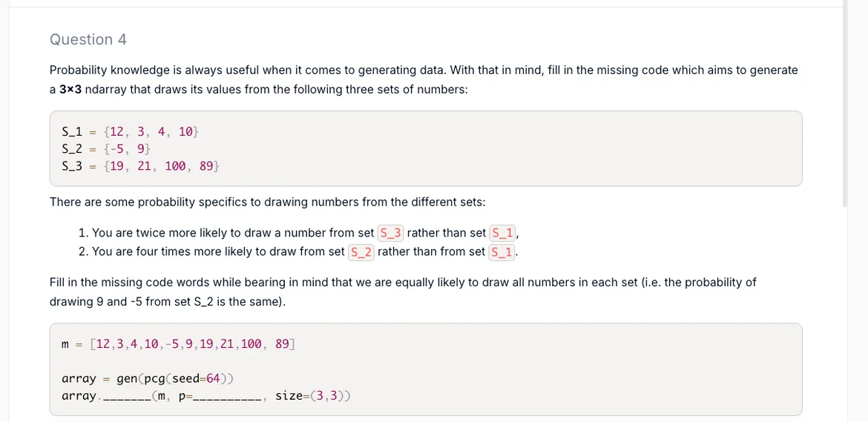This screenshot has width=868, height=422.
Task: Click the "S_1 = {12, 3, 4, 10}" code line
Action: click(130, 131)
